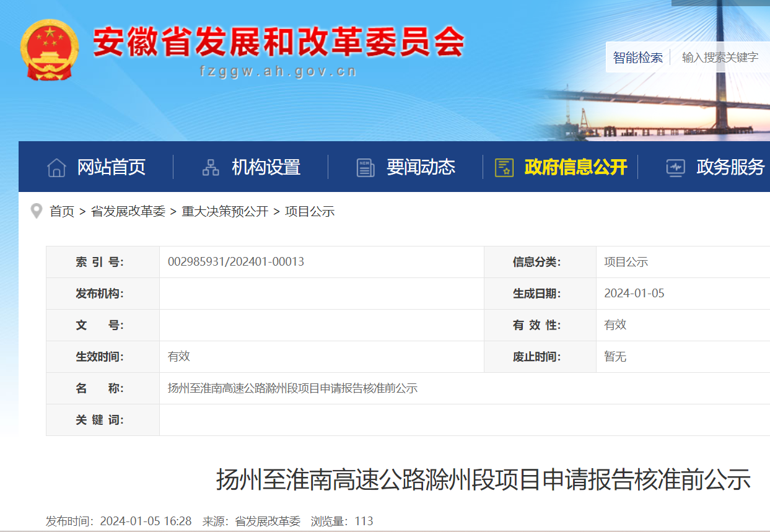The height and width of the screenshot is (532, 770).
Task: Click the 智能检索 search button
Action: pos(638,58)
